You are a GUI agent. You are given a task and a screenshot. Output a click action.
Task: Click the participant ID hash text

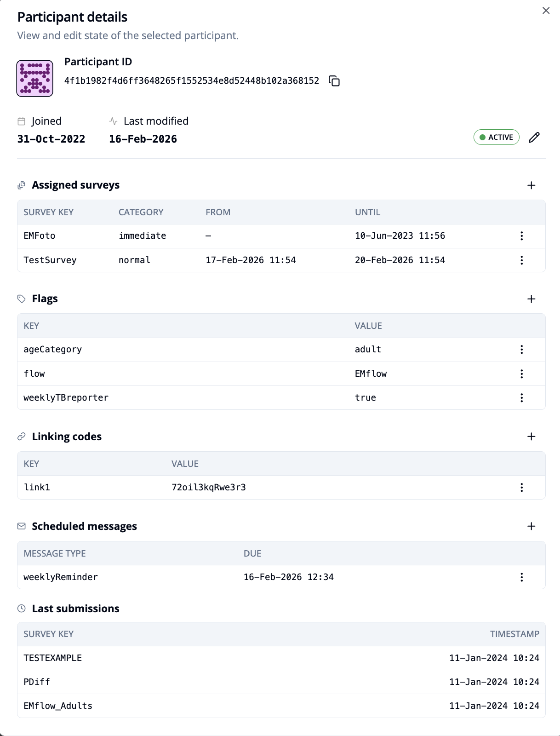pyautogui.click(x=192, y=81)
